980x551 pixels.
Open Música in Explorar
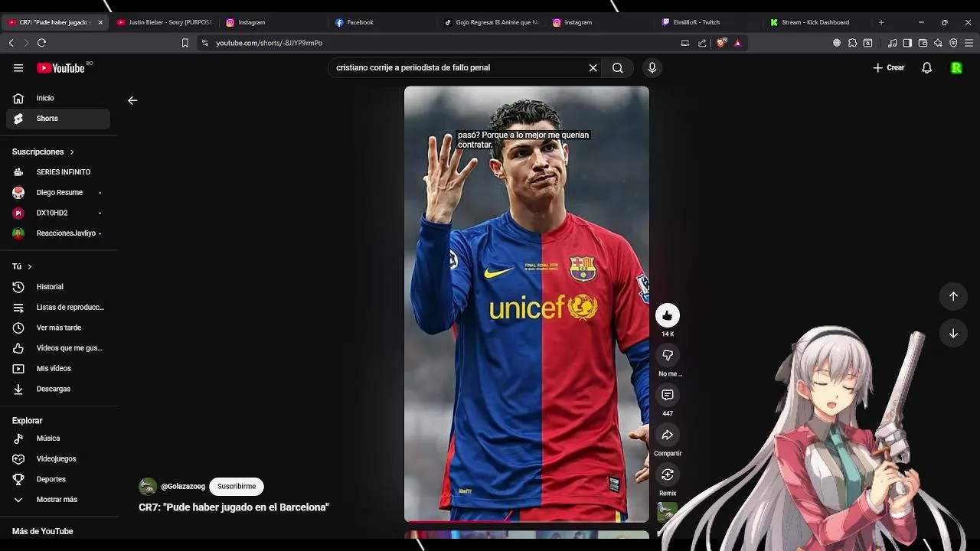pos(58,439)
